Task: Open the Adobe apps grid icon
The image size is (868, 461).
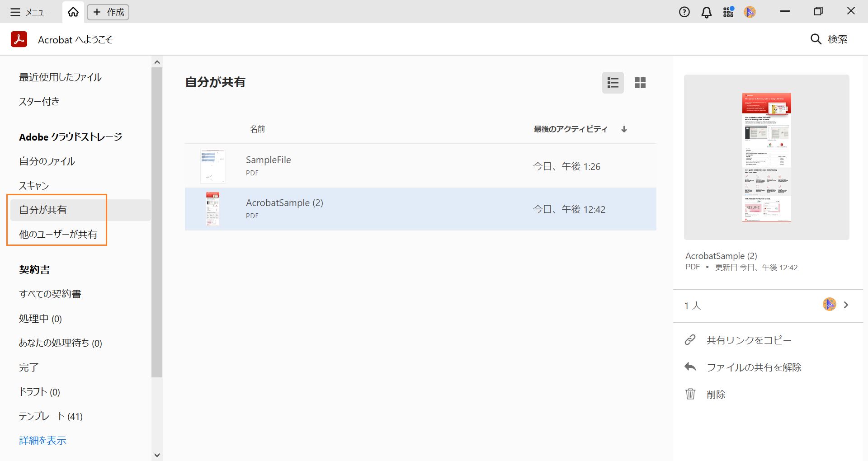Action: coord(728,12)
